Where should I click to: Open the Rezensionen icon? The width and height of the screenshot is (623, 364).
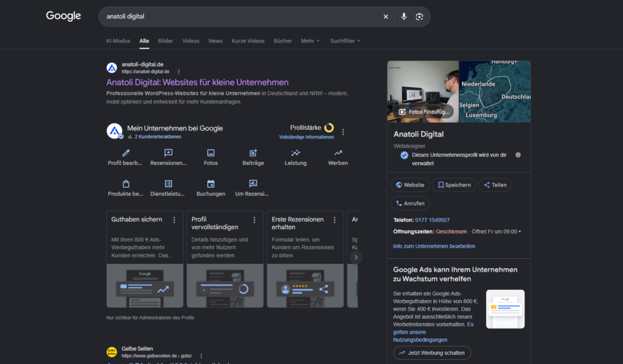pos(169,153)
